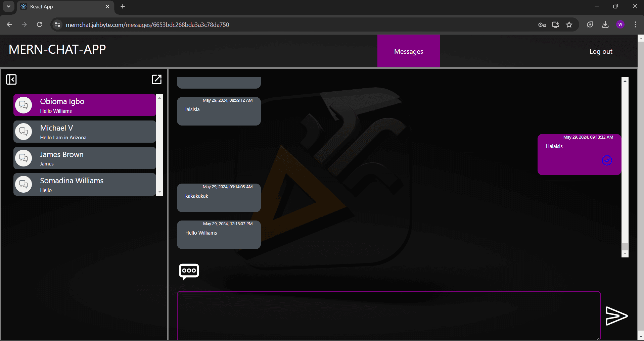Click chat list scrollbar up arrow
644x341 pixels.
point(159,98)
